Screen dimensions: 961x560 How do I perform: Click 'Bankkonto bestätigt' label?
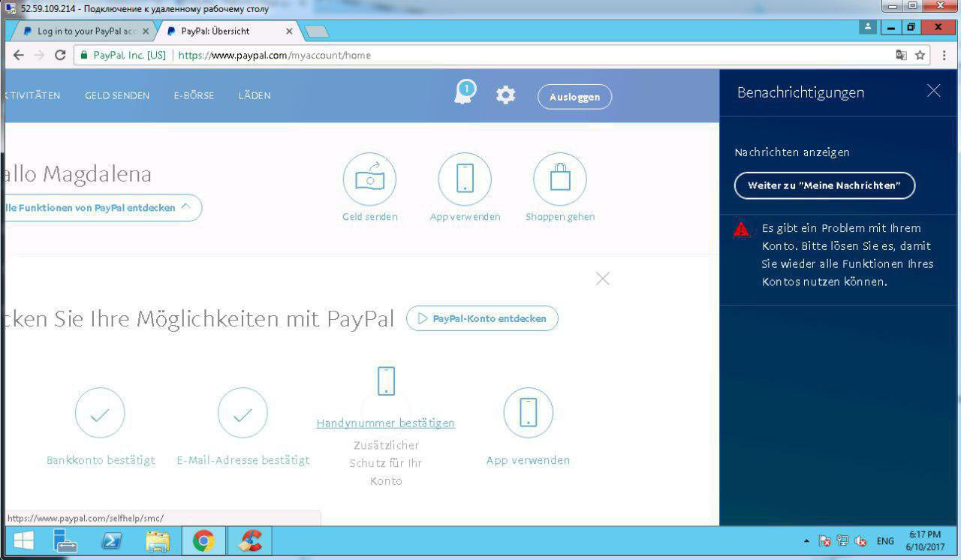coord(101,460)
